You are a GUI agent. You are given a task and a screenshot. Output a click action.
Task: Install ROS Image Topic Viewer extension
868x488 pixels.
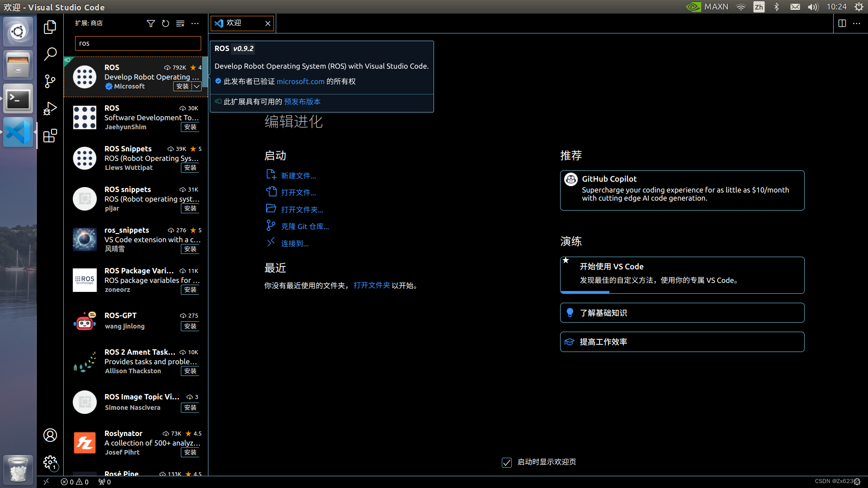190,408
